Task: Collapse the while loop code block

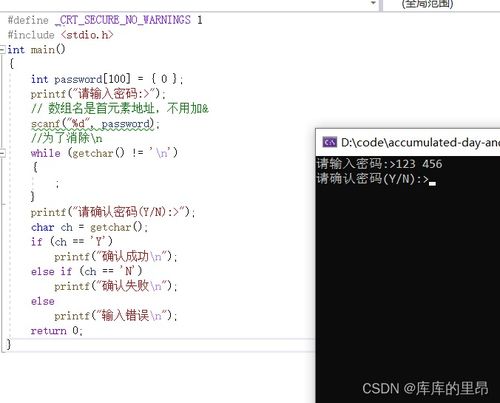Action: (2, 153)
